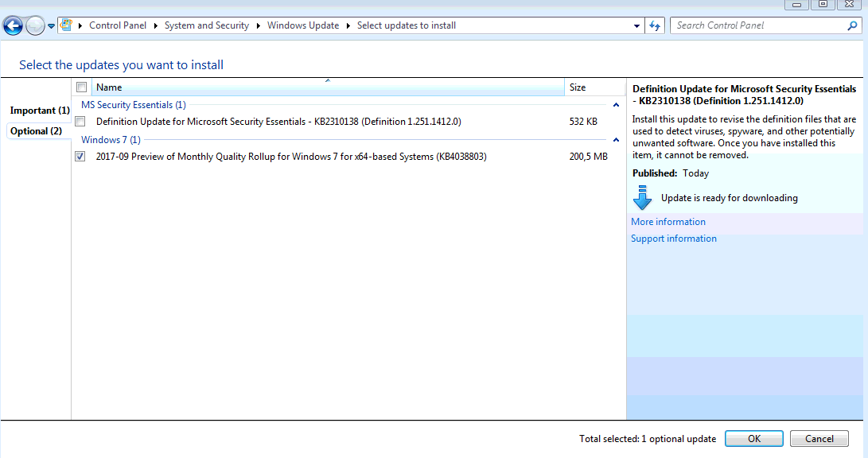Collapse the MS Security Essentials (1) group chevron
This screenshot has width=868, height=458.
coord(616,105)
